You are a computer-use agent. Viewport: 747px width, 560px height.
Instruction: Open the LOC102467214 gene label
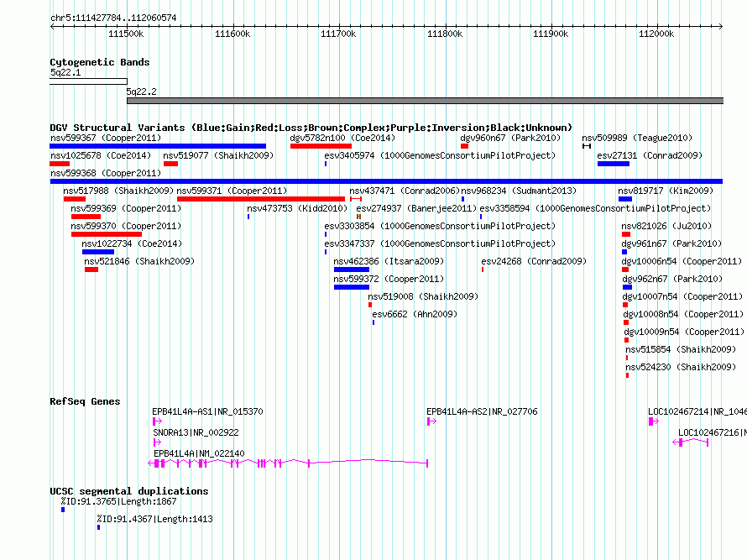697,411
